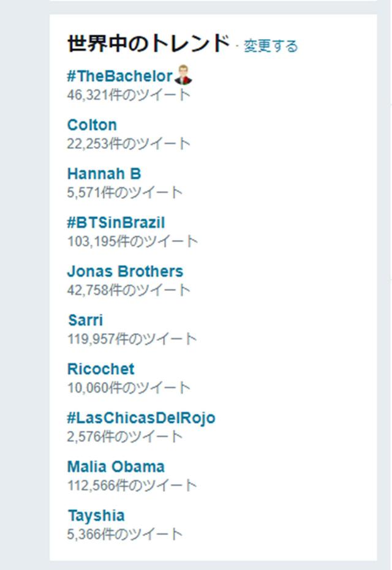Click 変更する to change trend location
Viewport: 392px width, 570px height.
click(x=271, y=46)
